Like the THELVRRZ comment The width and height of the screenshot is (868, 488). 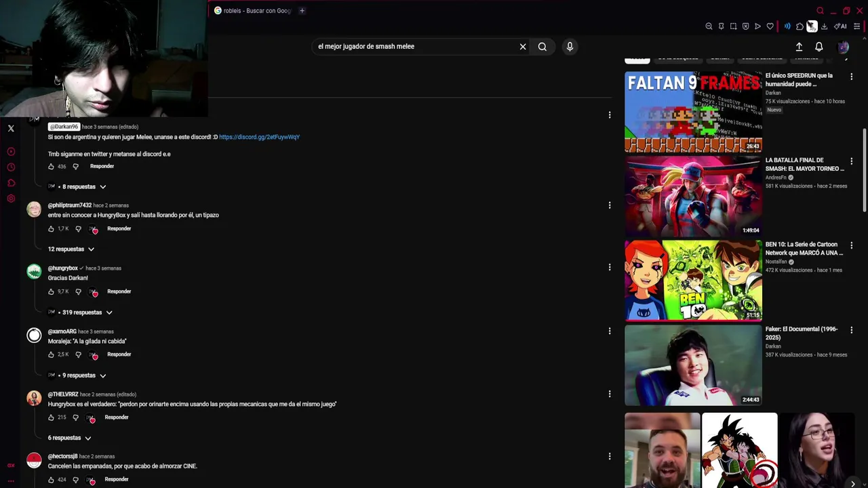point(51,418)
